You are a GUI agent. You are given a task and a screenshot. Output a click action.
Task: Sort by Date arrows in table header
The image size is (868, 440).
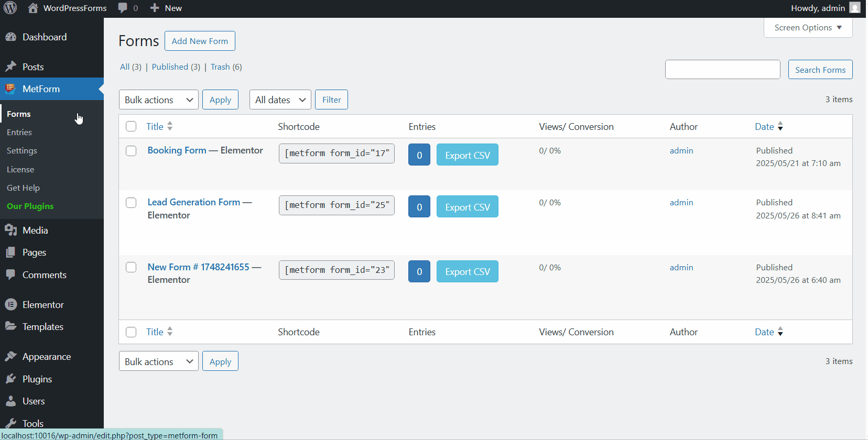(x=780, y=126)
